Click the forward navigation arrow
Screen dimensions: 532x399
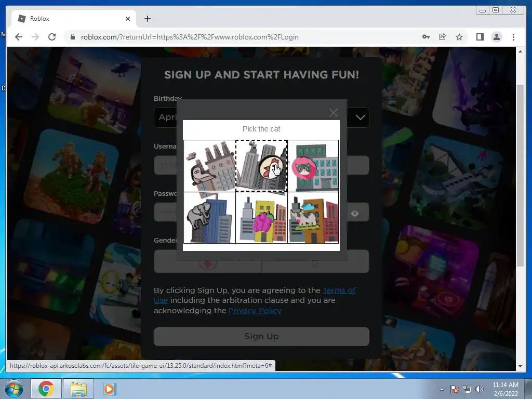35,37
